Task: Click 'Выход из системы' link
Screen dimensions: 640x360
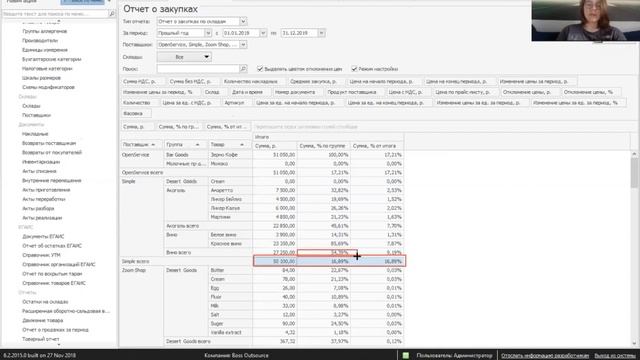Action: [615, 356]
